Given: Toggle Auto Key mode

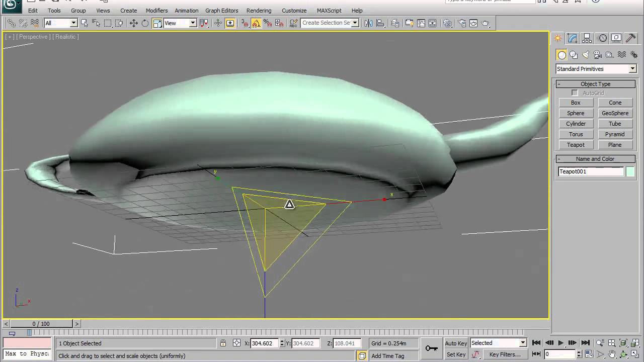Looking at the screenshot, I should 456,343.
